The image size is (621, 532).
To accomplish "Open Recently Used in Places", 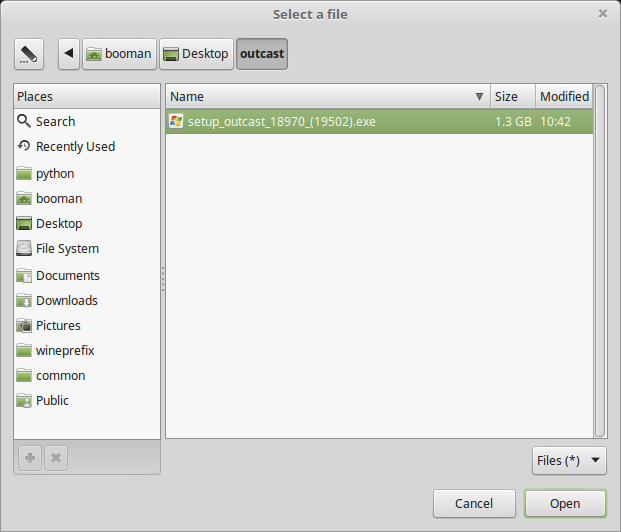I will 75,147.
